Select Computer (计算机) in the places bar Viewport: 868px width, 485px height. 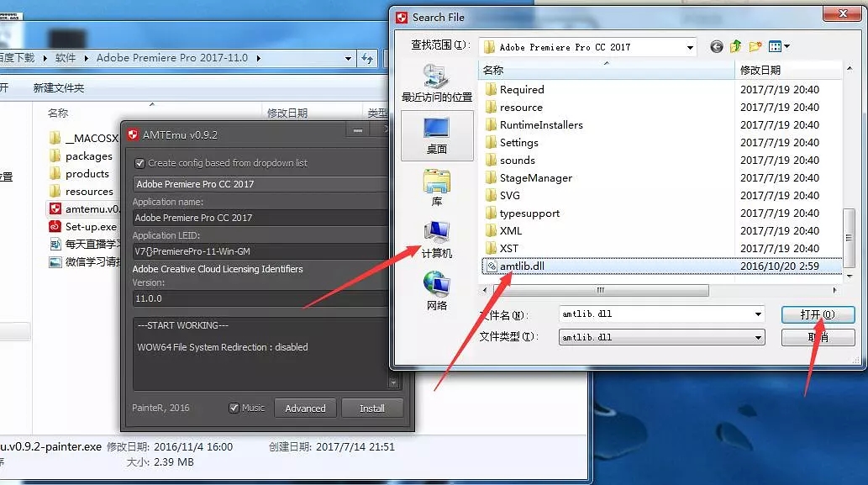[x=437, y=240]
